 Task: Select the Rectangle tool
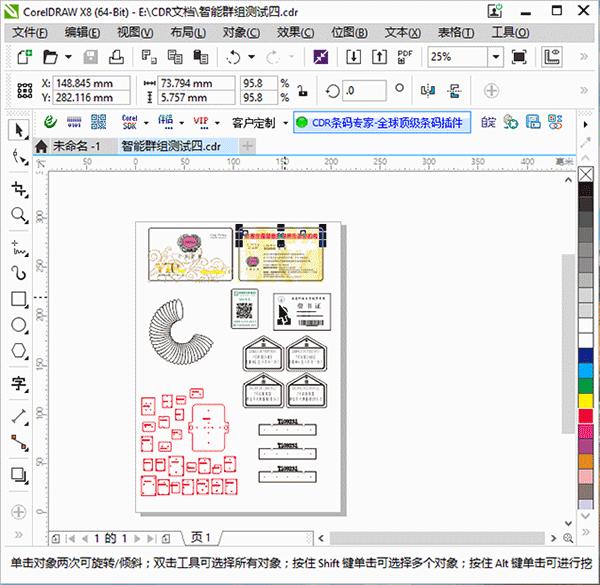pos(18,299)
